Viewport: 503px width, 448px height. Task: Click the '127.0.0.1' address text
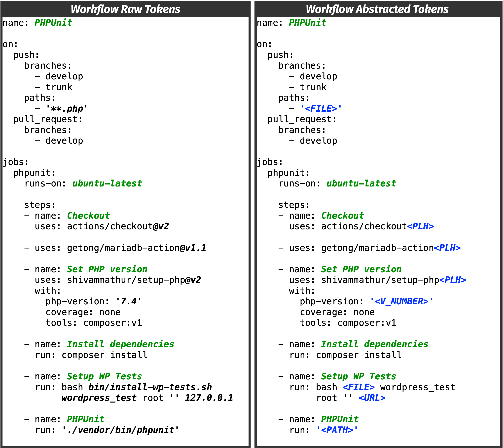click(209, 398)
